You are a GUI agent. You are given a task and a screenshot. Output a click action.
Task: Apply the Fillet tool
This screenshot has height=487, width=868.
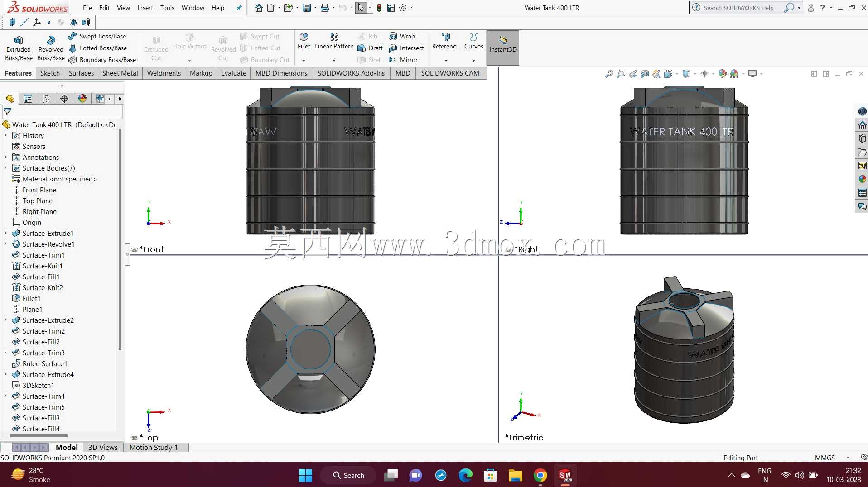click(x=304, y=41)
